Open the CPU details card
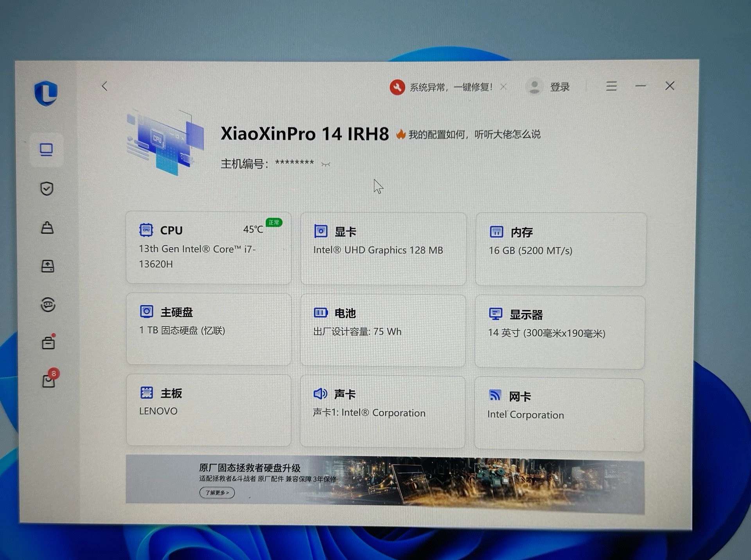This screenshot has height=560, width=751. click(x=208, y=248)
